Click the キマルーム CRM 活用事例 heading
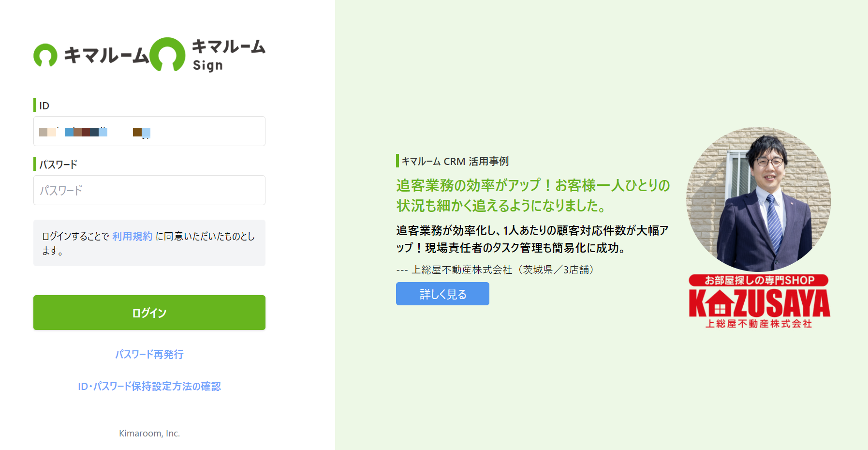 point(455,161)
